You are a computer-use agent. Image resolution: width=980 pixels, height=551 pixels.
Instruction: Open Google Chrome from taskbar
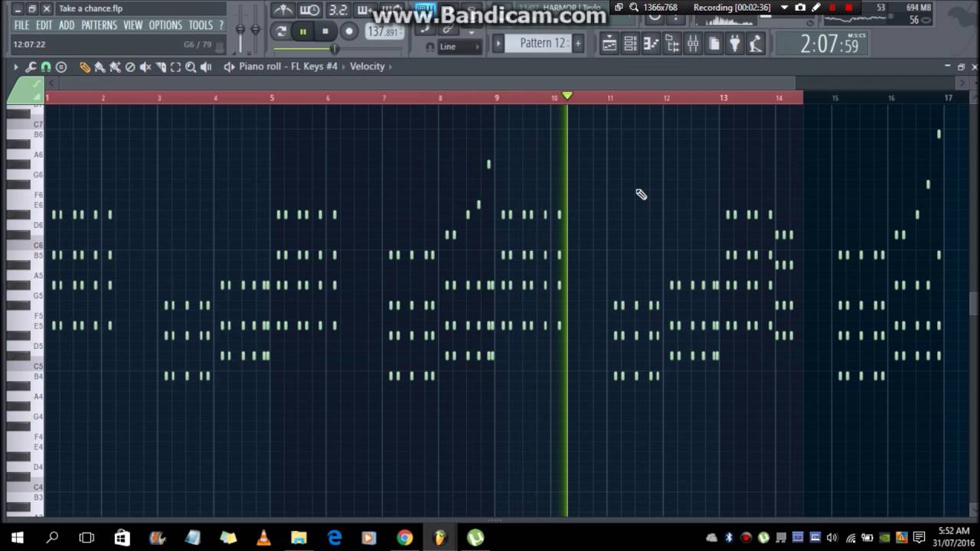click(404, 538)
